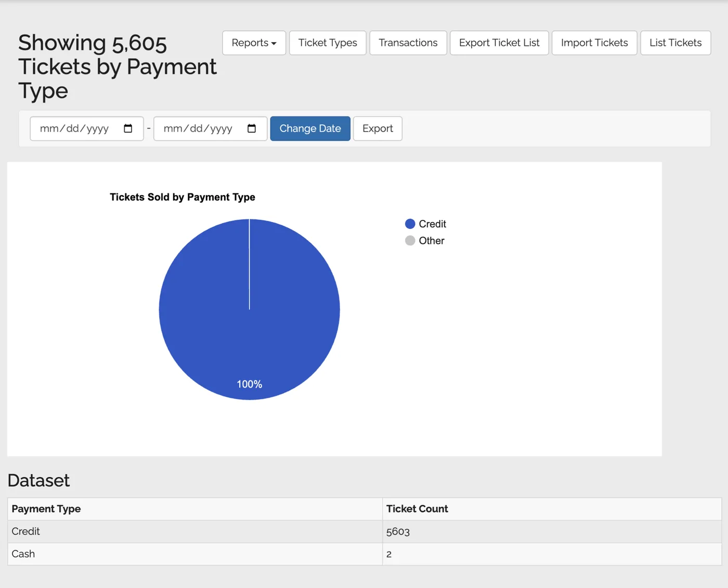Click the blue Credit legend swatch
The image size is (728, 588).
(x=410, y=224)
